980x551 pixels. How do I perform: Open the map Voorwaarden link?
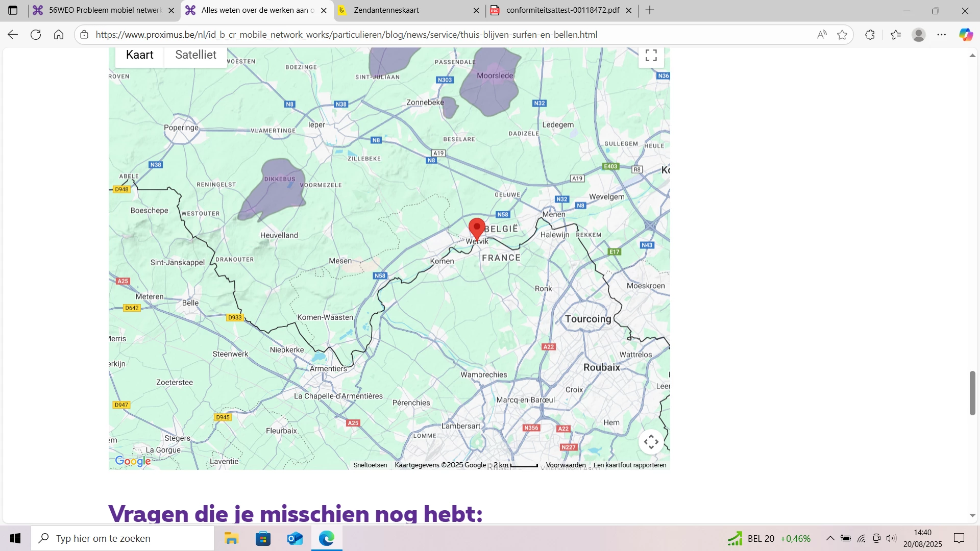tap(566, 465)
